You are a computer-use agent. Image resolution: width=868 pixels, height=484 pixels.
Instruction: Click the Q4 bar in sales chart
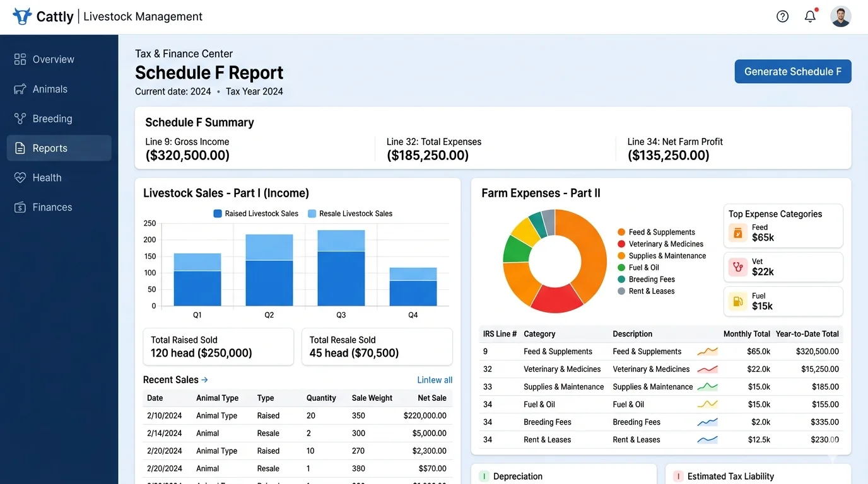413,287
